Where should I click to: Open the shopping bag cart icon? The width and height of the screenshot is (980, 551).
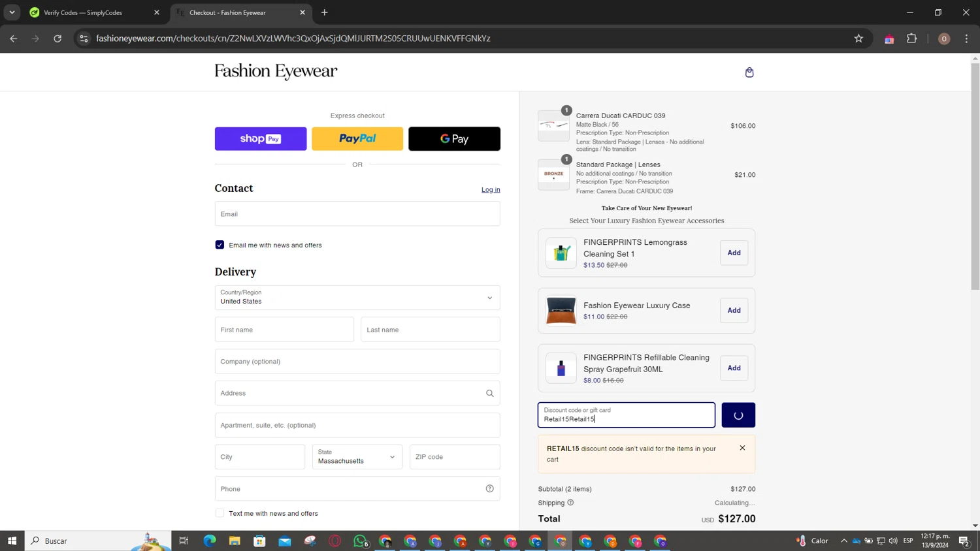click(x=749, y=72)
